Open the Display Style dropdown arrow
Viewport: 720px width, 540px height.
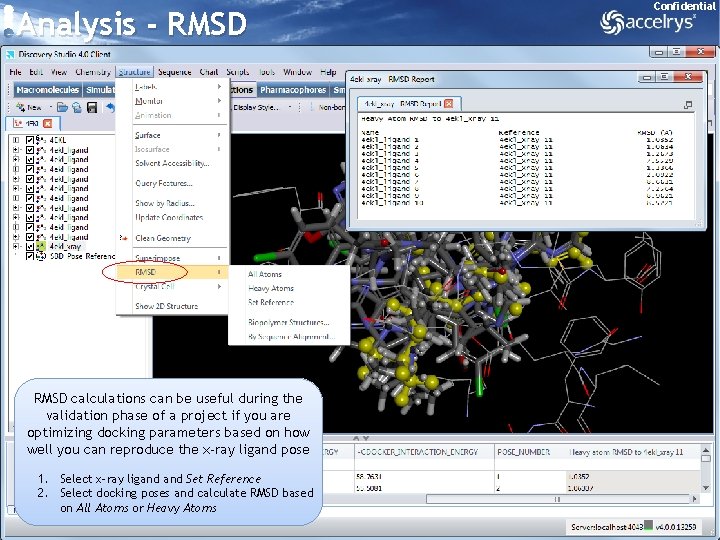290,107
